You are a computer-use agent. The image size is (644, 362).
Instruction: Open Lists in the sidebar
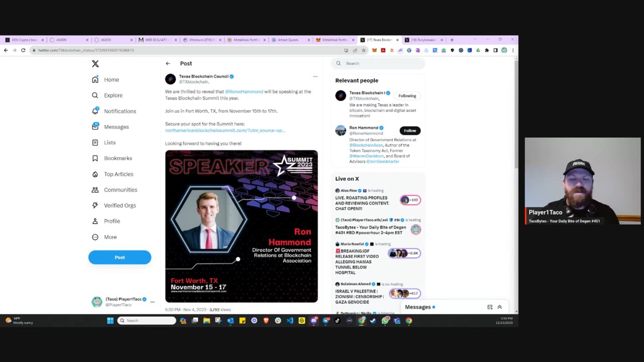coord(104,142)
